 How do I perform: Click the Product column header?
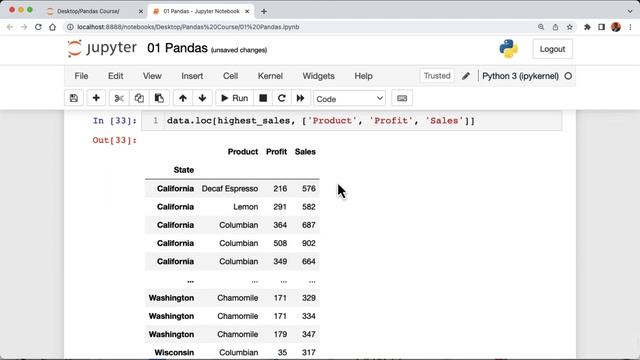click(242, 152)
